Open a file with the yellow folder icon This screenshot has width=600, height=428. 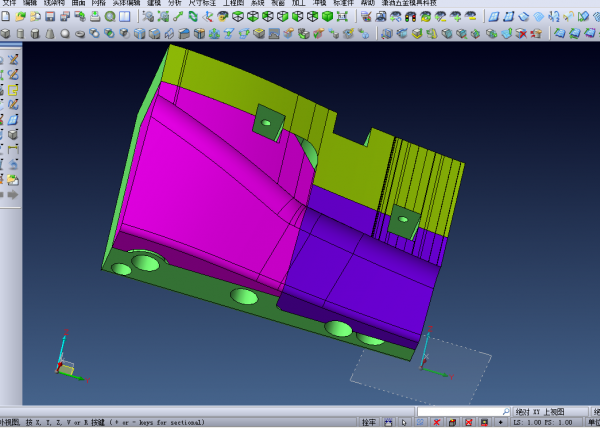click(x=20, y=17)
